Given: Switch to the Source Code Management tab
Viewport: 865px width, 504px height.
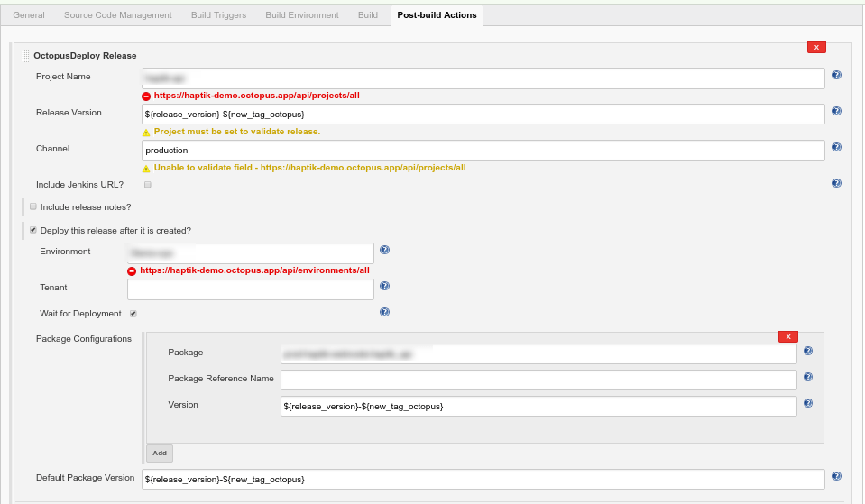Looking at the screenshot, I should pyautogui.click(x=117, y=15).
